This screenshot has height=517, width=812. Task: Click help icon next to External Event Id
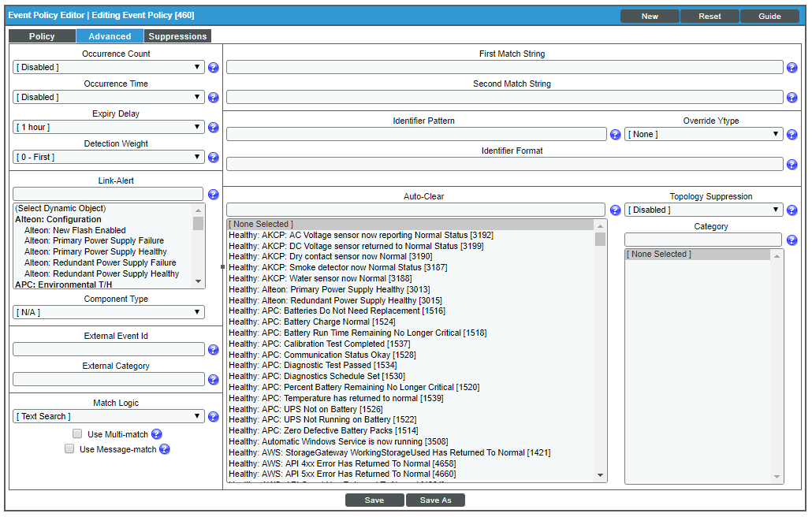click(x=213, y=350)
